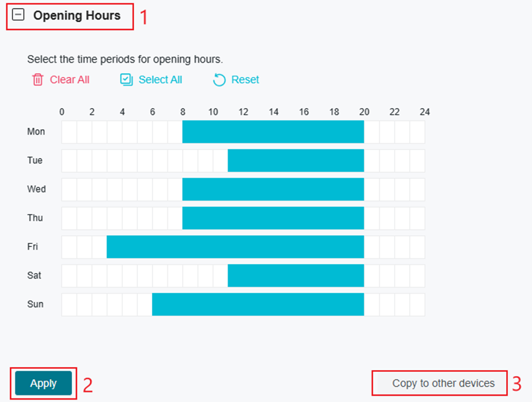Click the circular Reset arrow icon
This screenshot has height=402, width=532.
click(221, 79)
